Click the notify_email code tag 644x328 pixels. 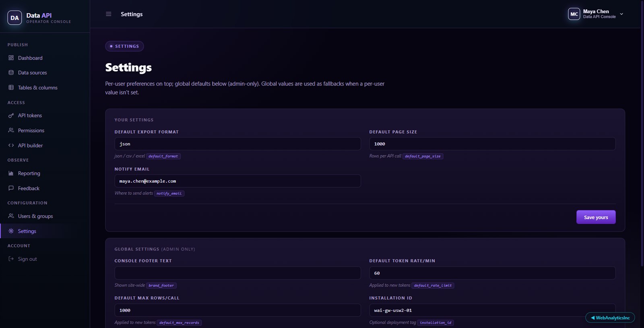pos(169,194)
